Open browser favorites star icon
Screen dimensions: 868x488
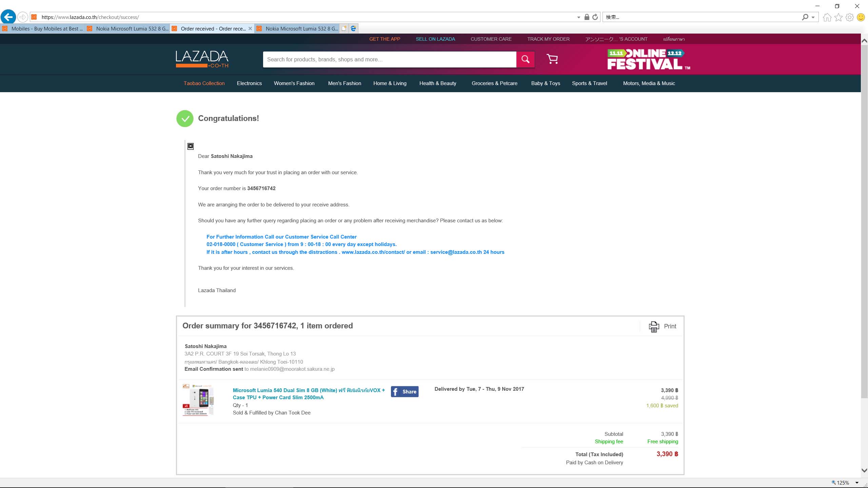coord(838,17)
